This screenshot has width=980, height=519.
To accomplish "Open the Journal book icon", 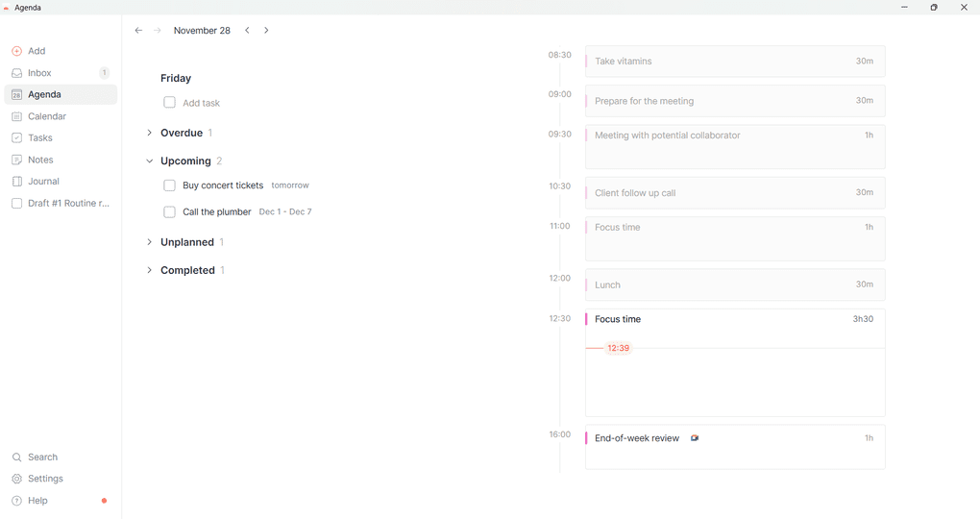I will coord(17,182).
